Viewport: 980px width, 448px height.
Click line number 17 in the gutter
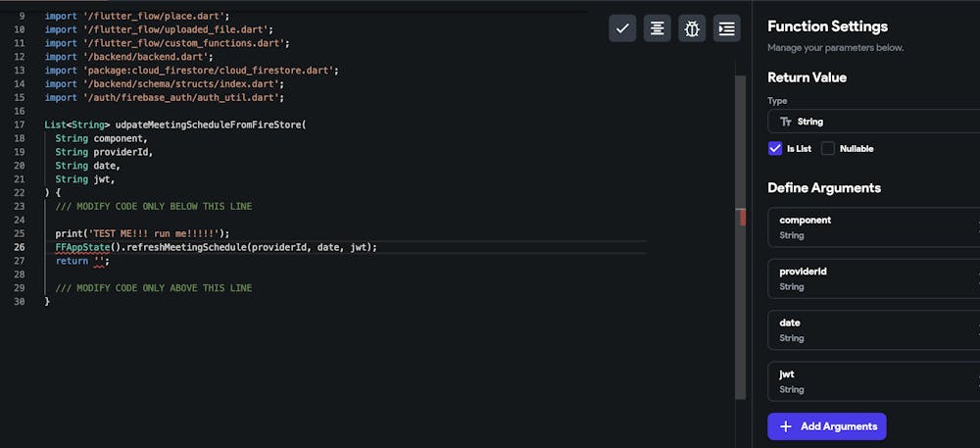pyautogui.click(x=20, y=124)
